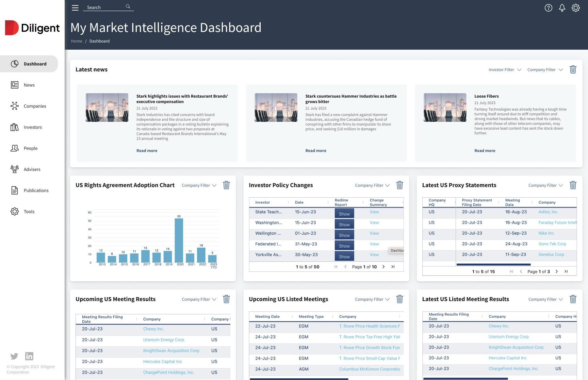The image size is (588, 380).
Task: Select the People menu item
Action: (x=31, y=148)
